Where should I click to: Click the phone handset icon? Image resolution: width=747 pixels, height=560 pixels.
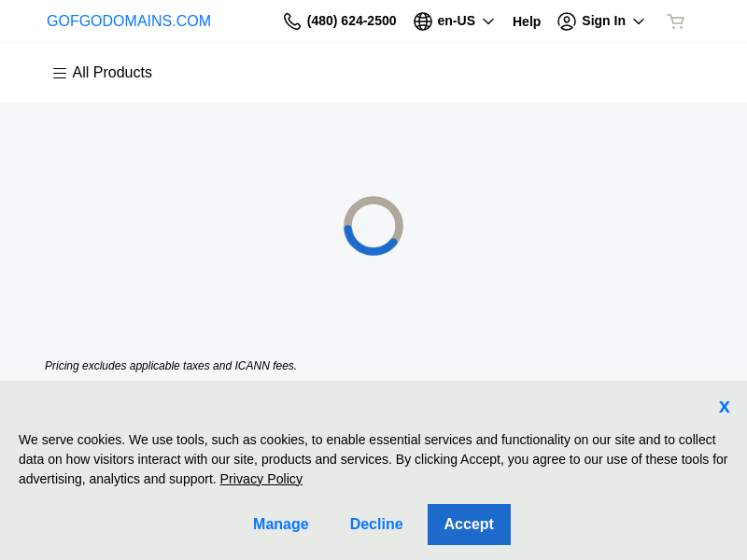coord(292,21)
